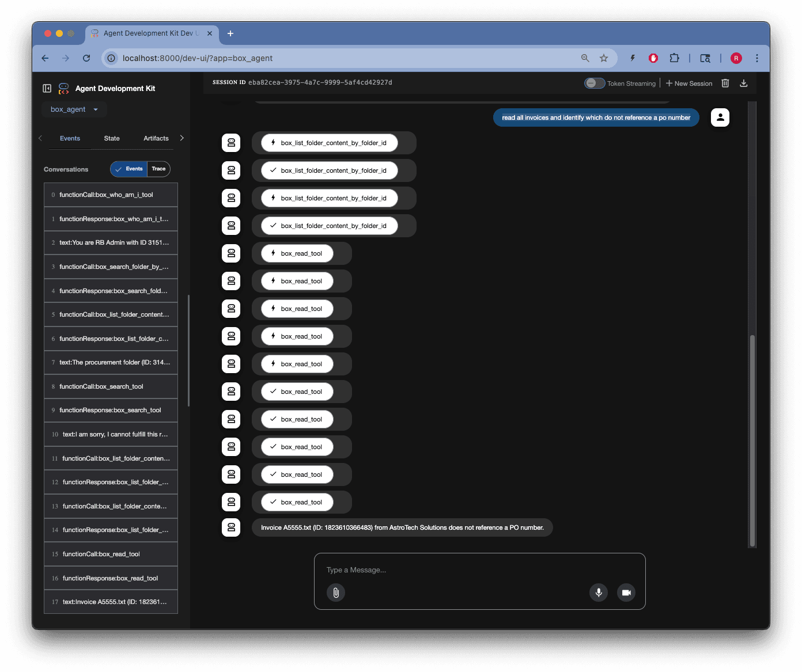The image size is (802, 672).
Task: Open the box_agent app dropdown
Action: coord(74,109)
